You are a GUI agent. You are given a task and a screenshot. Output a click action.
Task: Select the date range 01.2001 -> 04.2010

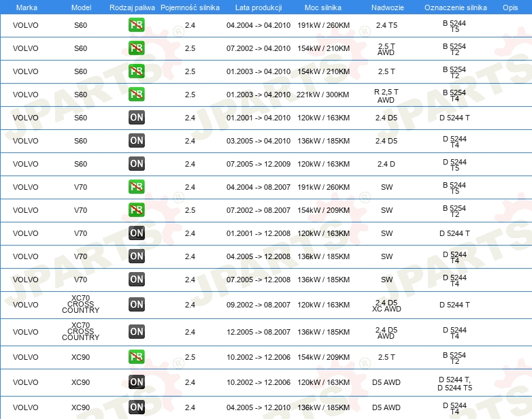(x=259, y=118)
